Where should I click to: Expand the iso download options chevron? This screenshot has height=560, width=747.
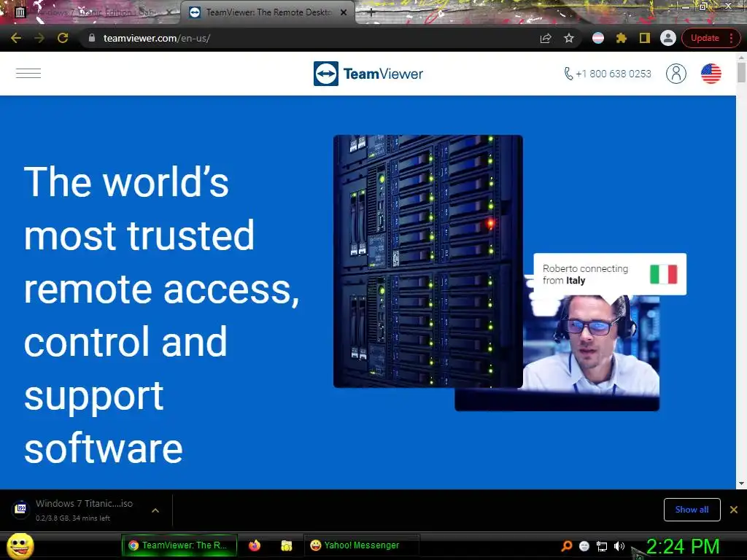(155, 510)
